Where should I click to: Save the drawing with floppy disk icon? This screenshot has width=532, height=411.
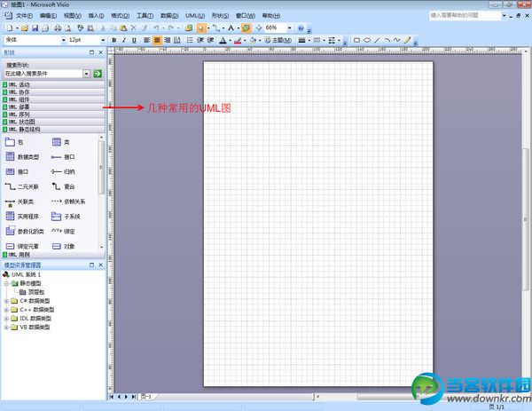coord(35,28)
